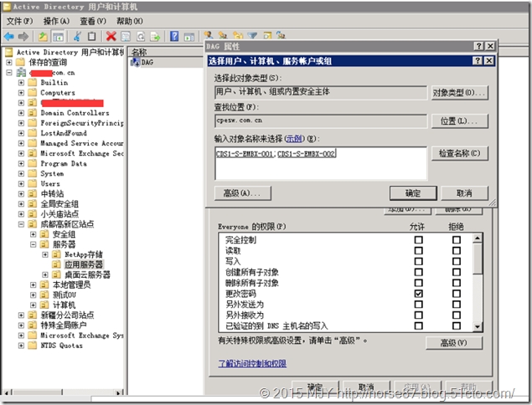The height and width of the screenshot is (405, 532).
Task: Uncheck the allow box for 更改密码
Action: [x=419, y=294]
